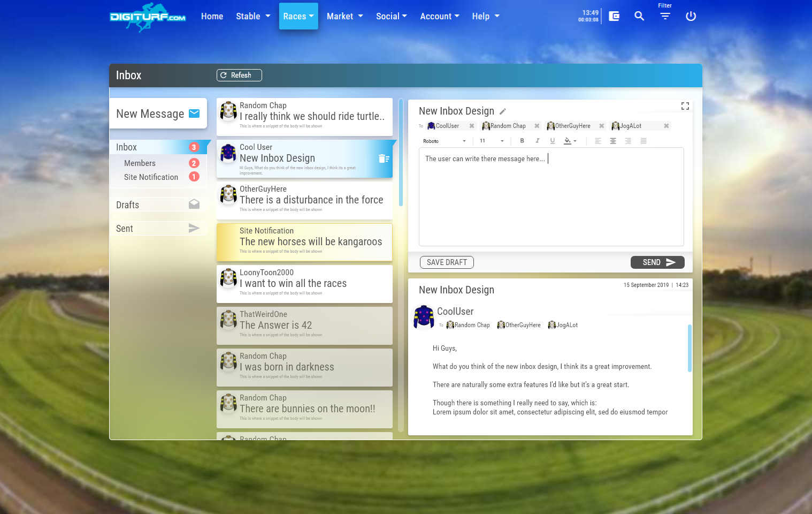Viewport: 812px width, 514px height.
Task: Toggle underline formatting
Action: click(553, 141)
